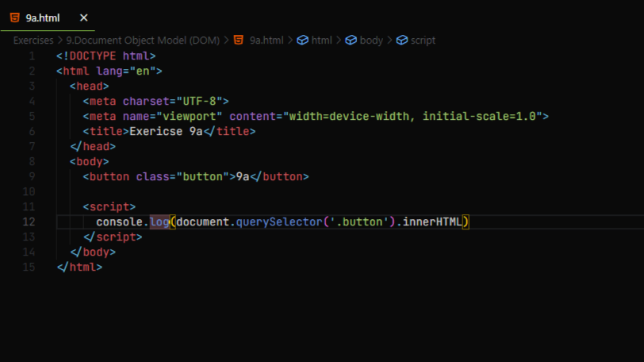Click the HTML5 icon in the breadcrumb
The image size is (644, 362).
(239, 40)
